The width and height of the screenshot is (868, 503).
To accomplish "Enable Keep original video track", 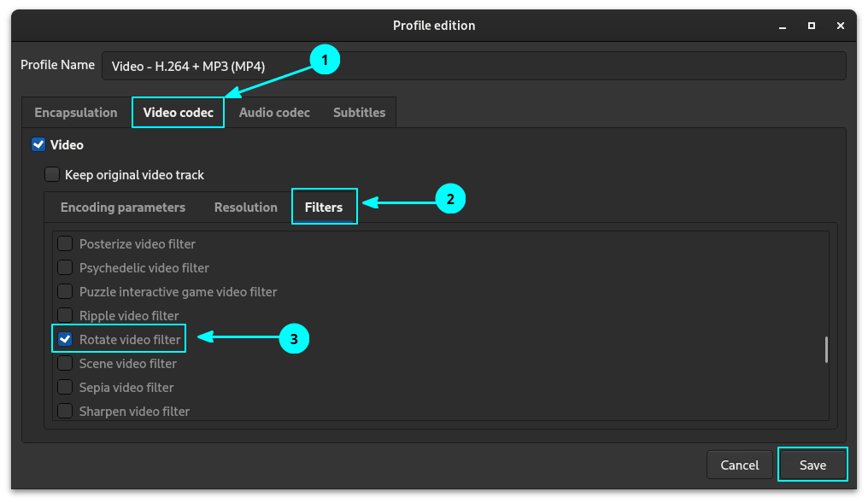I will [52, 175].
